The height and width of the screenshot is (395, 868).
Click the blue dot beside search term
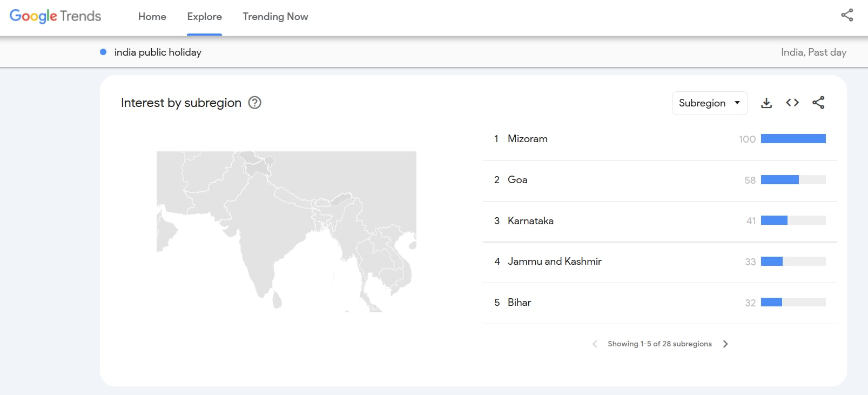point(103,52)
